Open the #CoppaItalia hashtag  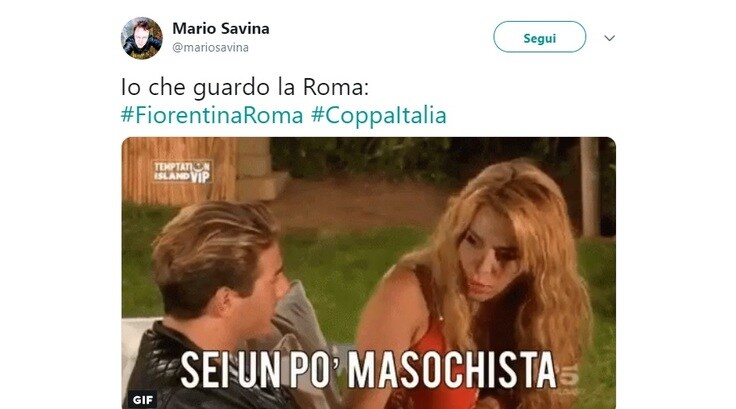379,115
